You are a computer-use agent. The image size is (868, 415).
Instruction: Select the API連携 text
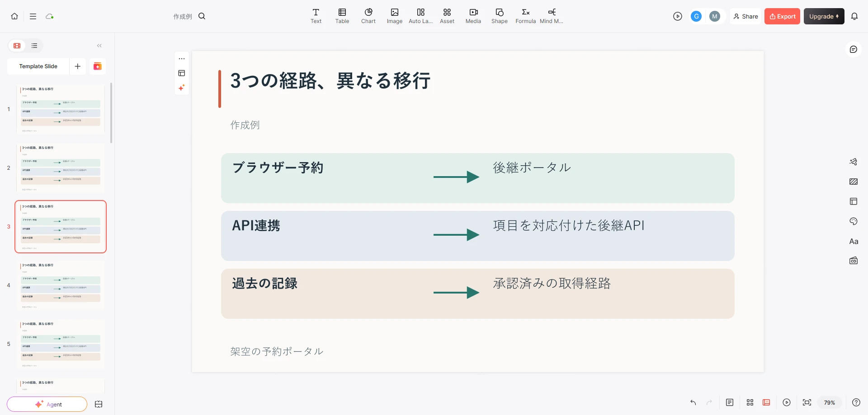pos(256,225)
